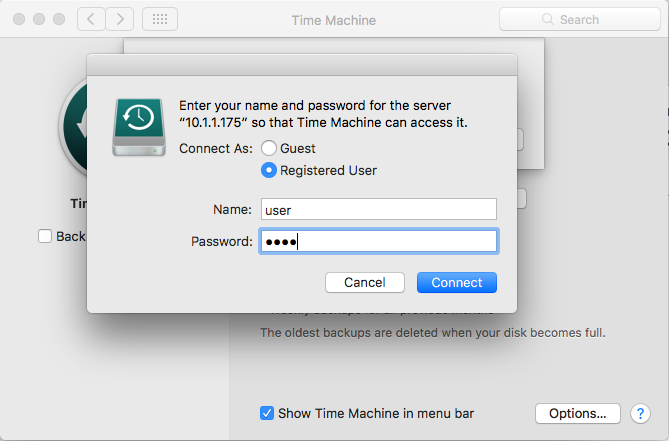This screenshot has width=669, height=441.
Task: Click the magnifier icon in Search field
Action: [547, 19]
